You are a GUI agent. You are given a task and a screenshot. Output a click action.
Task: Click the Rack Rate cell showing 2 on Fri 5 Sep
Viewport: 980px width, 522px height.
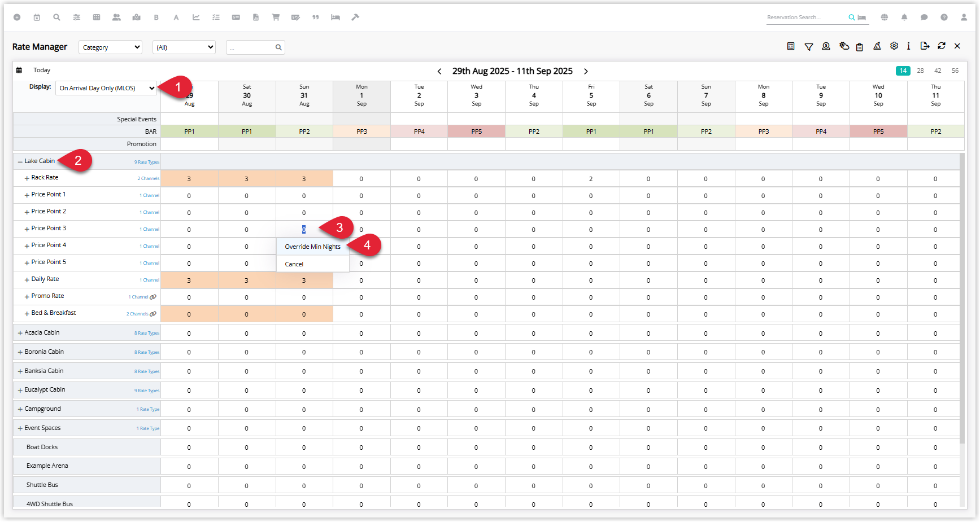591,179
